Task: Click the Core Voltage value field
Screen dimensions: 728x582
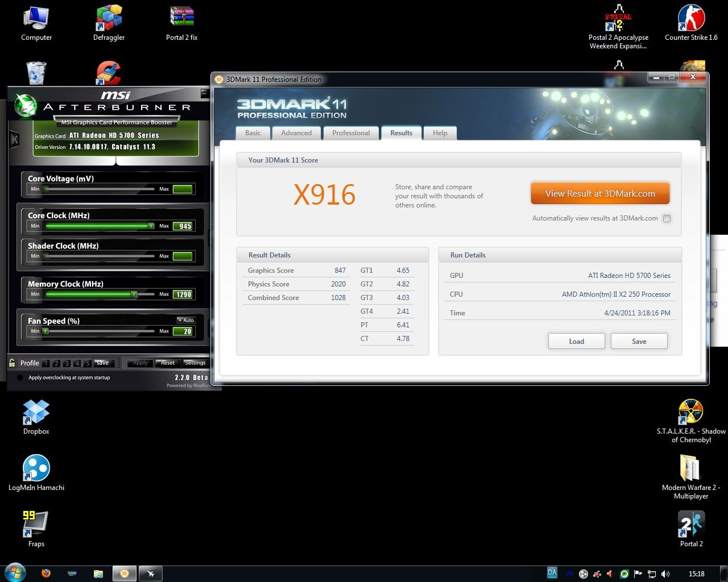Action: [x=183, y=189]
